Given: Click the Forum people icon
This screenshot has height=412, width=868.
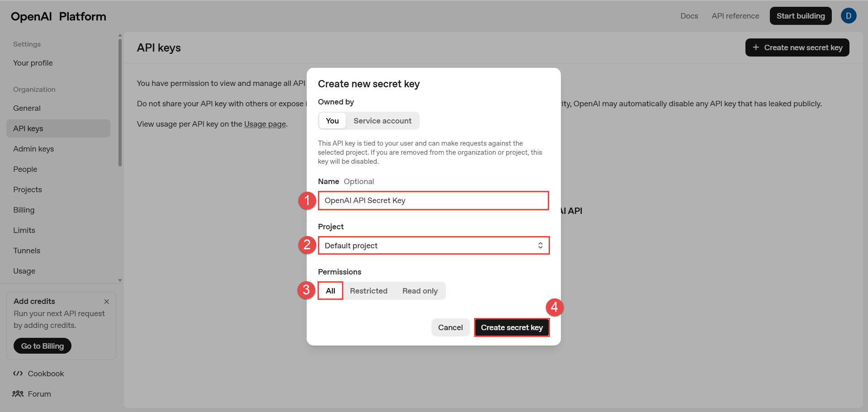Looking at the screenshot, I should (x=18, y=394).
